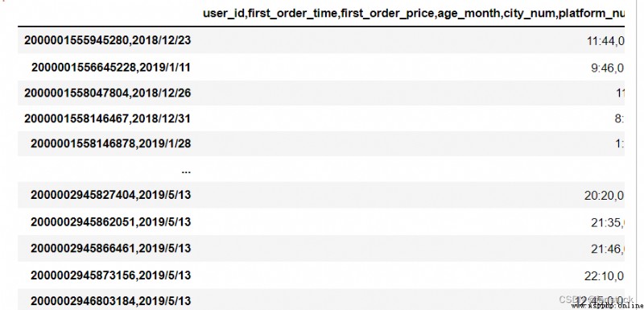
Task: Click the partially visible cell starting with 8:
Action: point(620,119)
